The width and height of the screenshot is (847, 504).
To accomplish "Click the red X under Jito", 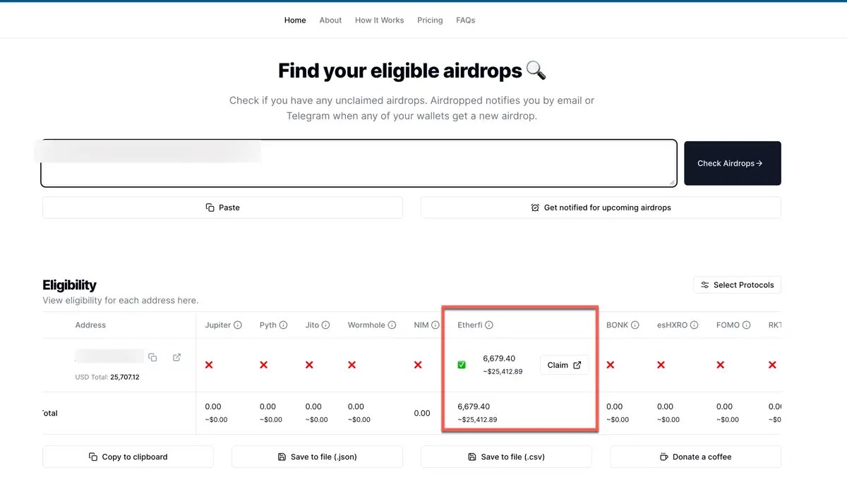I will (309, 365).
